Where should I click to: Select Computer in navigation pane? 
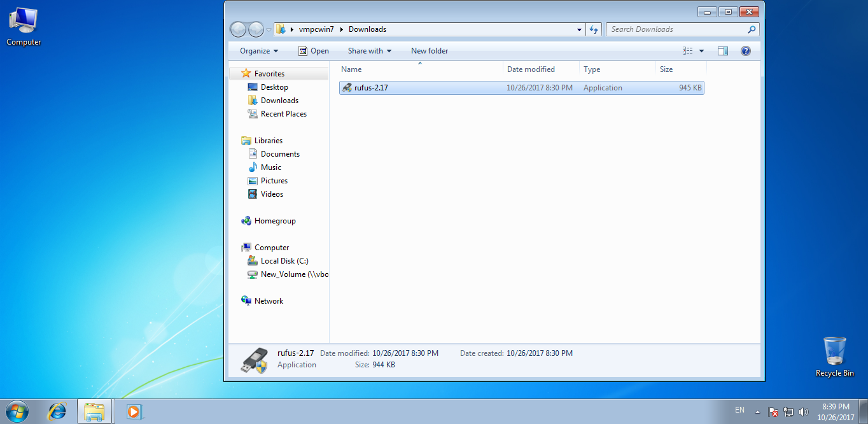click(271, 248)
